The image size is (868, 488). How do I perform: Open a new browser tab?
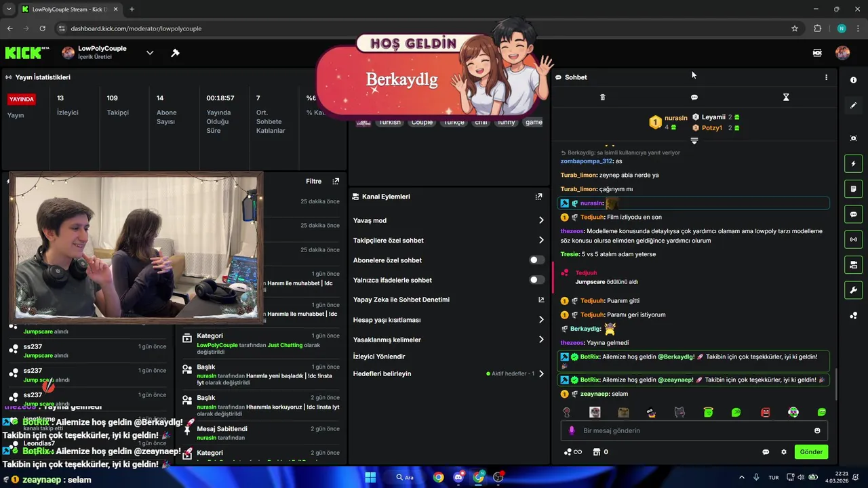(x=132, y=9)
